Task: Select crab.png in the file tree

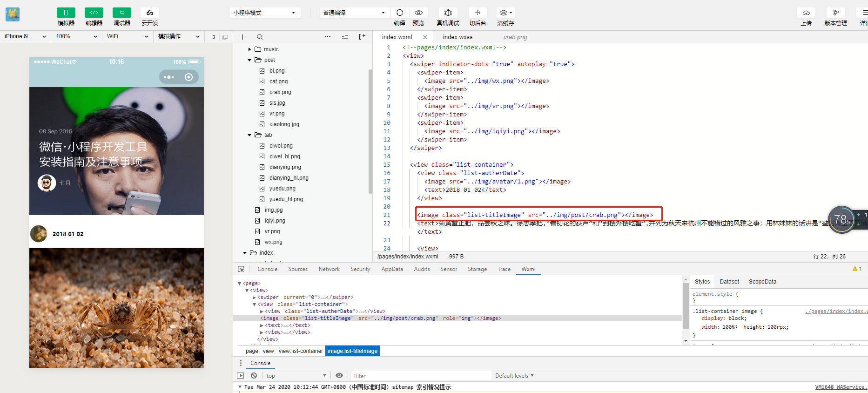Action: coord(280,92)
